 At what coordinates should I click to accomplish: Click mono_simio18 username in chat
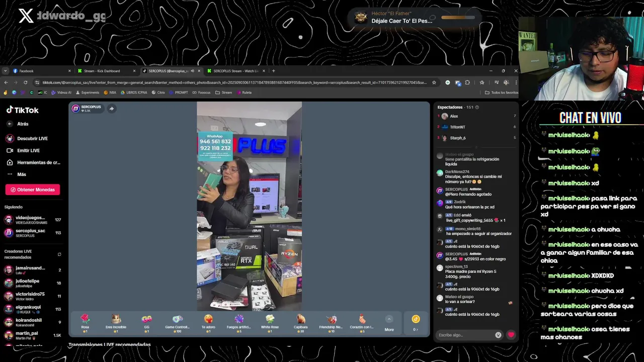click(468, 229)
